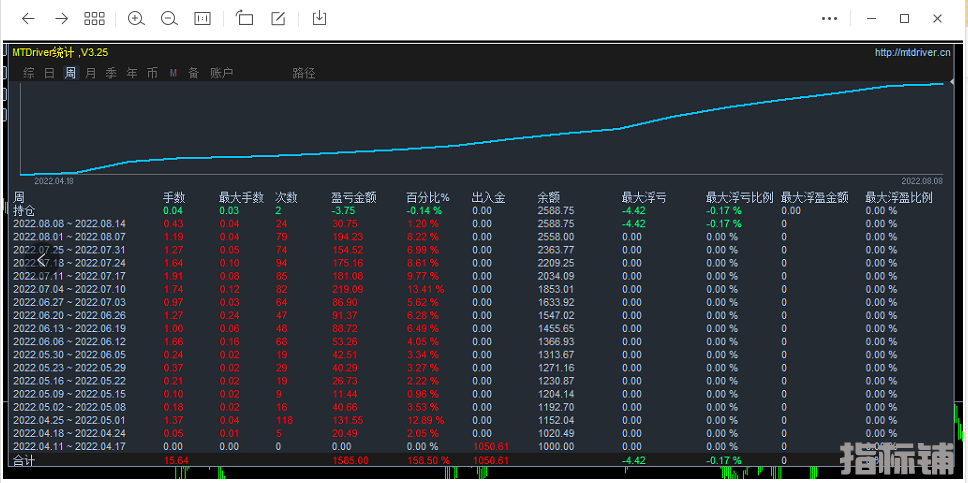
Task: Open the 综 summary tab
Action: 29,73
